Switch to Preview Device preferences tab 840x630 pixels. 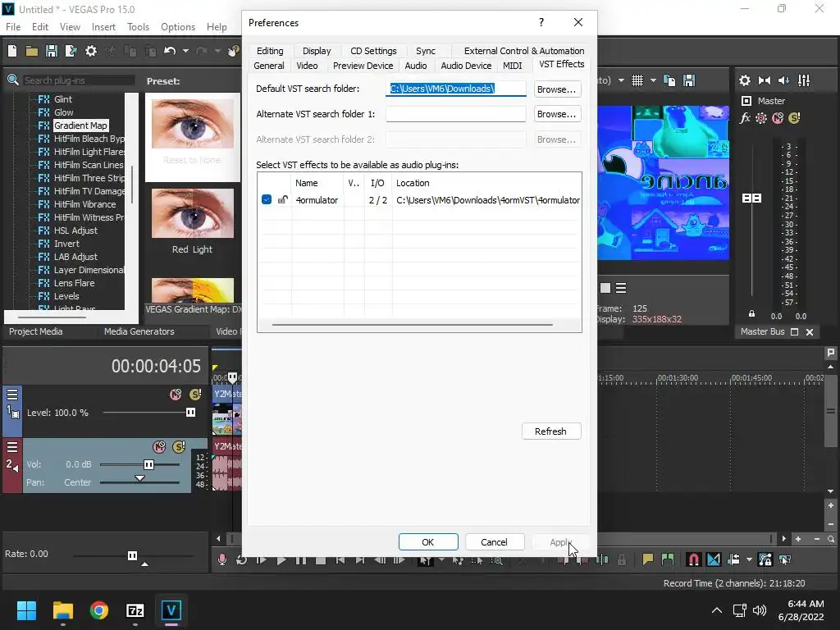point(363,66)
